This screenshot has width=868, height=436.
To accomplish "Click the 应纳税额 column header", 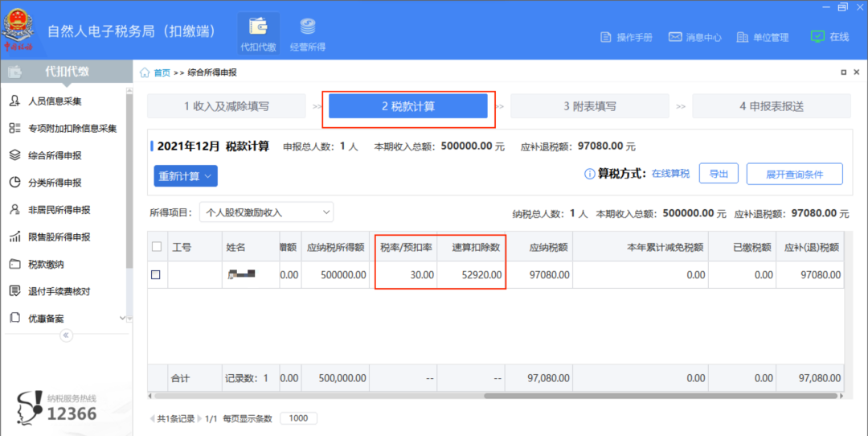I will (538, 247).
